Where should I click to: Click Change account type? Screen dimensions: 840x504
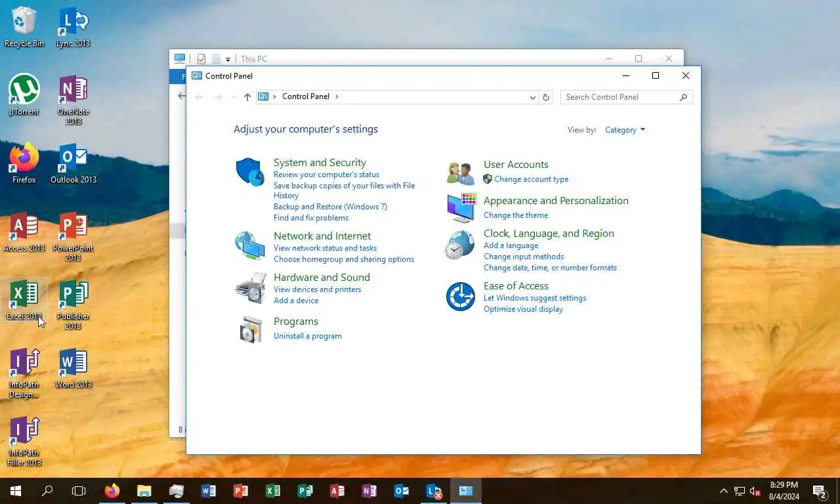[531, 179]
